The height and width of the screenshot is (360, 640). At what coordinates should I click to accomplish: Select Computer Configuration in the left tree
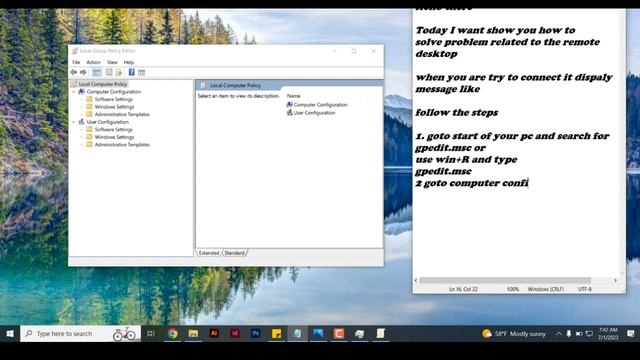click(x=113, y=92)
